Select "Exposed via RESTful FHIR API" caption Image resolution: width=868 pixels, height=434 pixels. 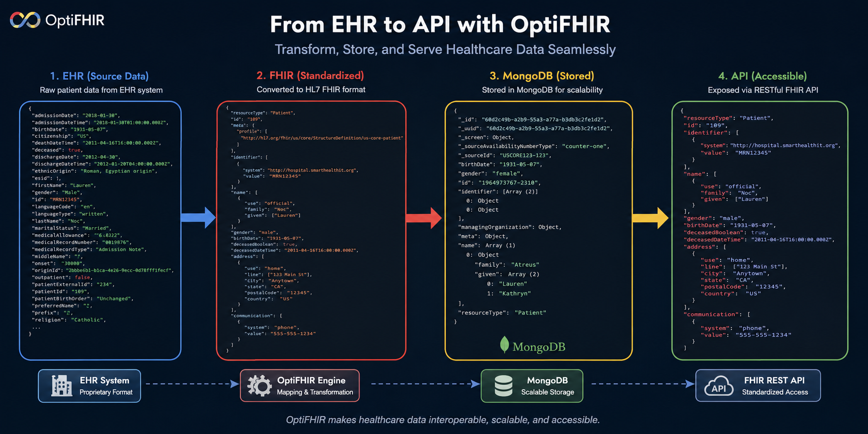coord(763,90)
